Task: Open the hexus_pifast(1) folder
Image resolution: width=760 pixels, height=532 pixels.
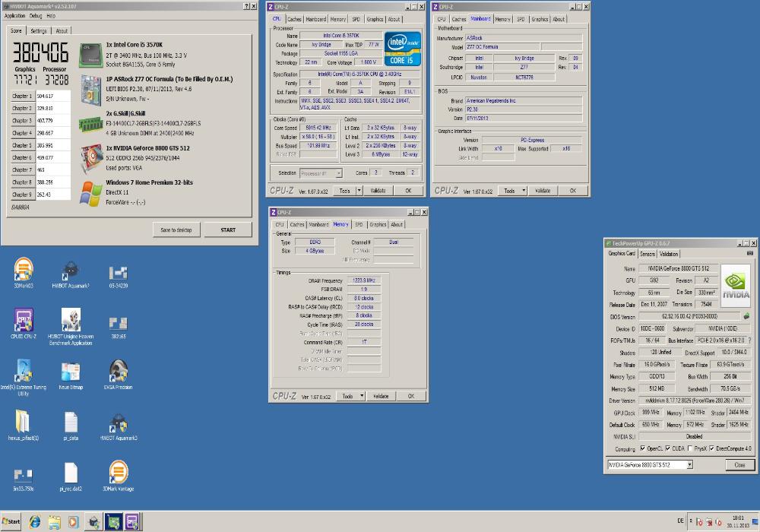Action: coord(24,425)
